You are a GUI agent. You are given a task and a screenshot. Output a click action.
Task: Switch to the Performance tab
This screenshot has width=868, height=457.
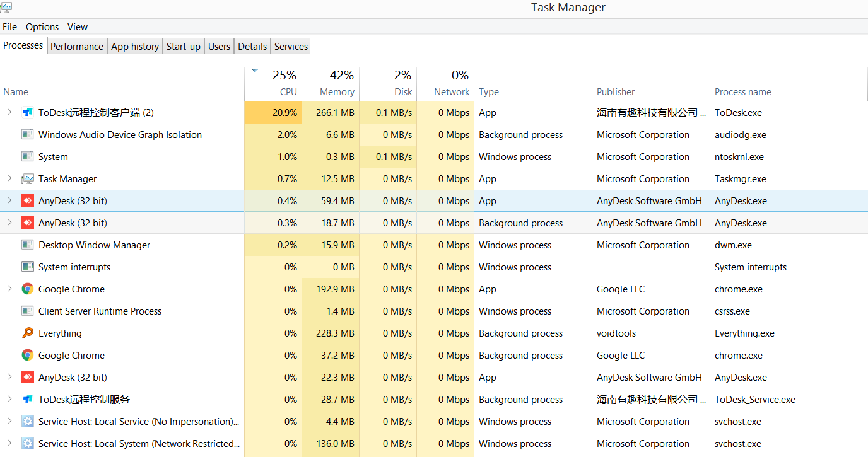pyautogui.click(x=77, y=47)
